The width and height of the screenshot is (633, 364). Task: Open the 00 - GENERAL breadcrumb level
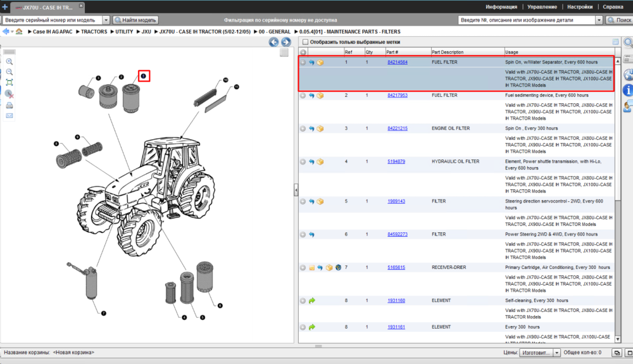point(275,32)
